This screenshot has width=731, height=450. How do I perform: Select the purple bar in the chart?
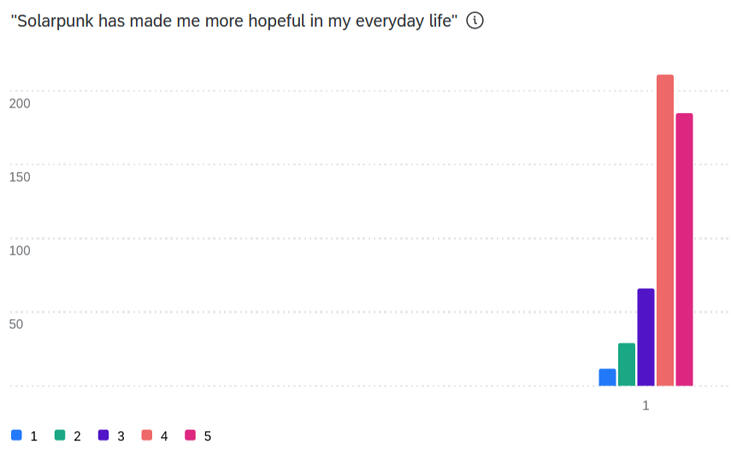tap(646, 337)
